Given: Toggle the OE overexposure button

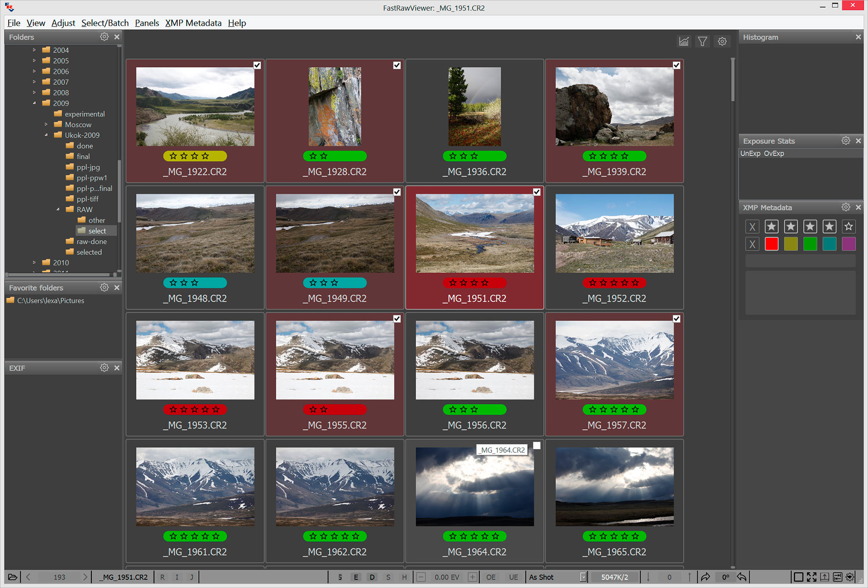Looking at the screenshot, I should tap(491, 577).
